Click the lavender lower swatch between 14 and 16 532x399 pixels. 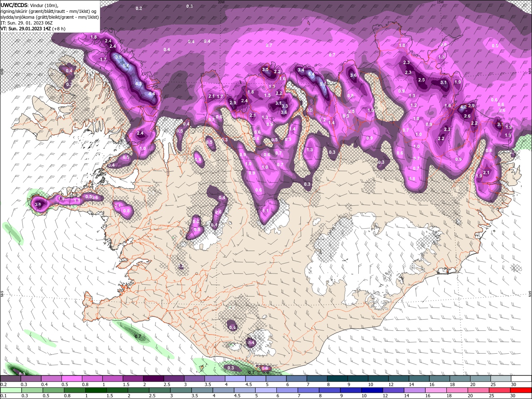click(x=415, y=390)
